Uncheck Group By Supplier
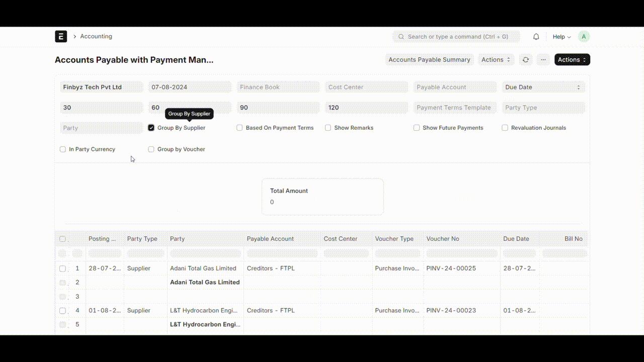Viewport: 644px width, 362px height. point(151,128)
